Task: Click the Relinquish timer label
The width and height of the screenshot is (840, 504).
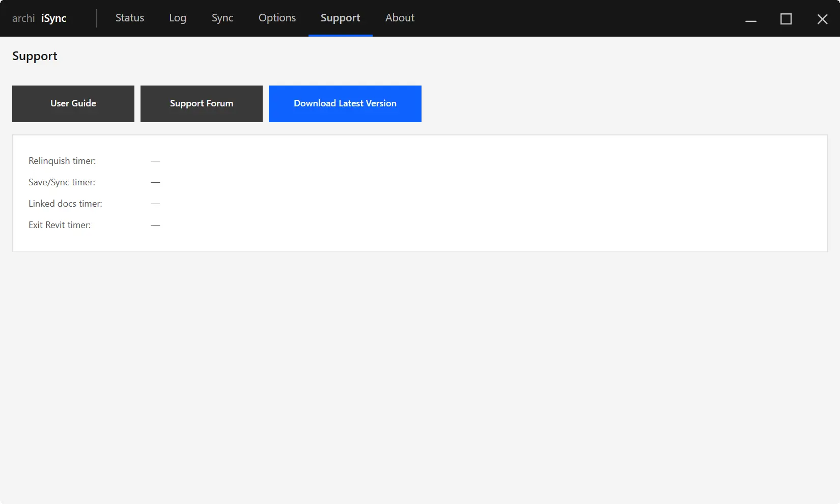Action: (62, 161)
